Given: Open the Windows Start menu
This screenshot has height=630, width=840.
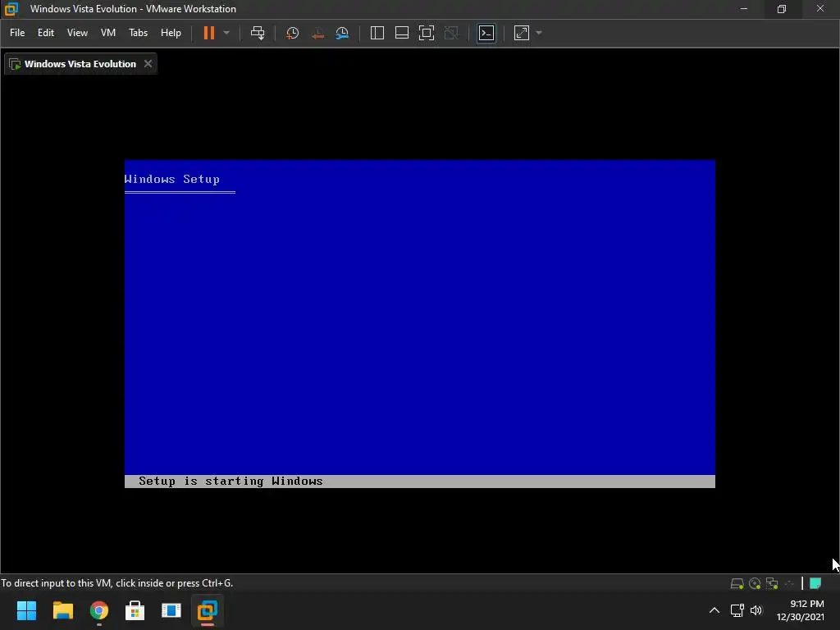Looking at the screenshot, I should (26, 610).
